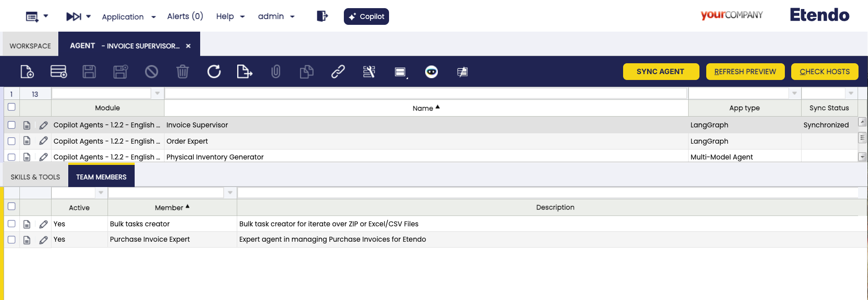Toggle the grid/form view icon

401,72
